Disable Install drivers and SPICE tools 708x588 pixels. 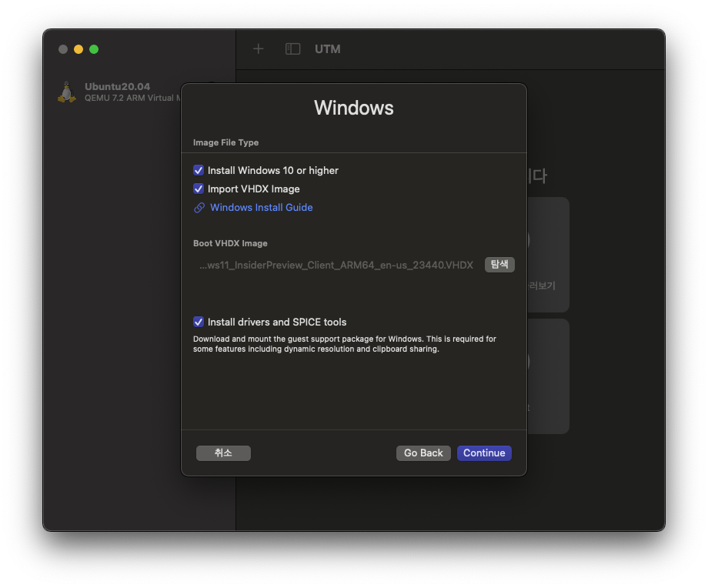click(x=199, y=322)
